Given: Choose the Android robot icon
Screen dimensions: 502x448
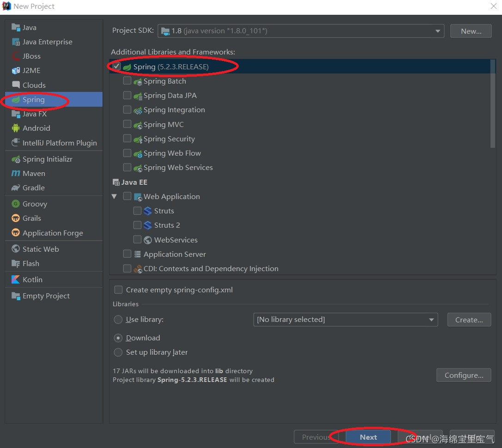Looking at the screenshot, I should pos(16,128).
